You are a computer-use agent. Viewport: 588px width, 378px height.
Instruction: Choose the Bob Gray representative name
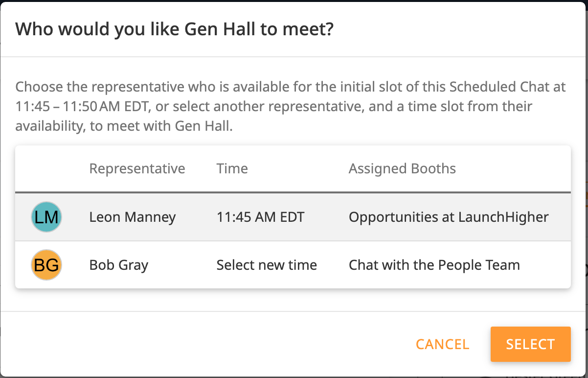click(118, 265)
